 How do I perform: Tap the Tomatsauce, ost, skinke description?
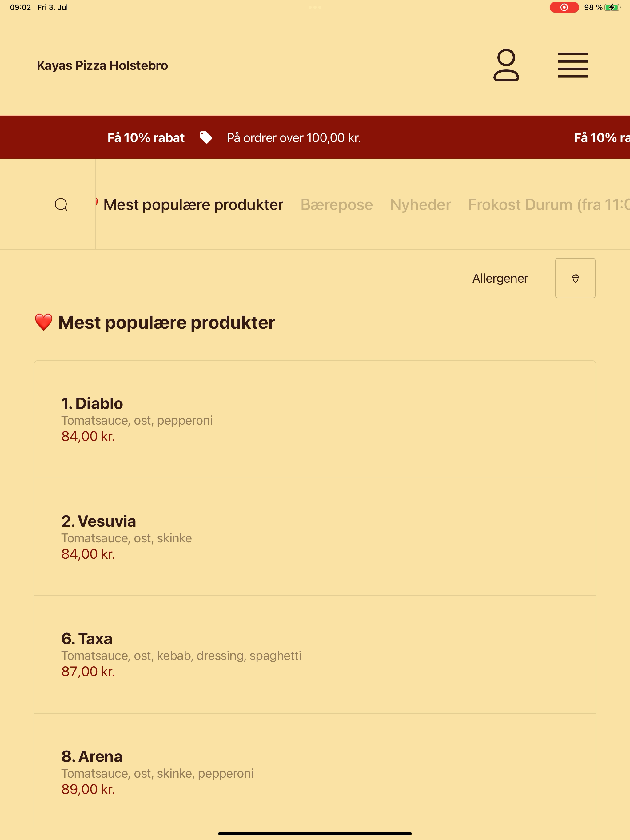[x=126, y=538]
